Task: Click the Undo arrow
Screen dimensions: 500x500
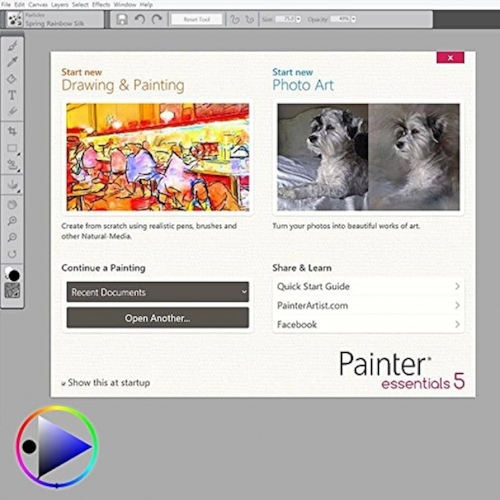Action: pos(140,19)
